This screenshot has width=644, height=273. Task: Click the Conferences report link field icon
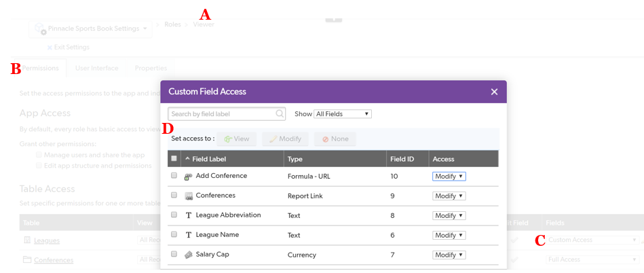coord(189,196)
